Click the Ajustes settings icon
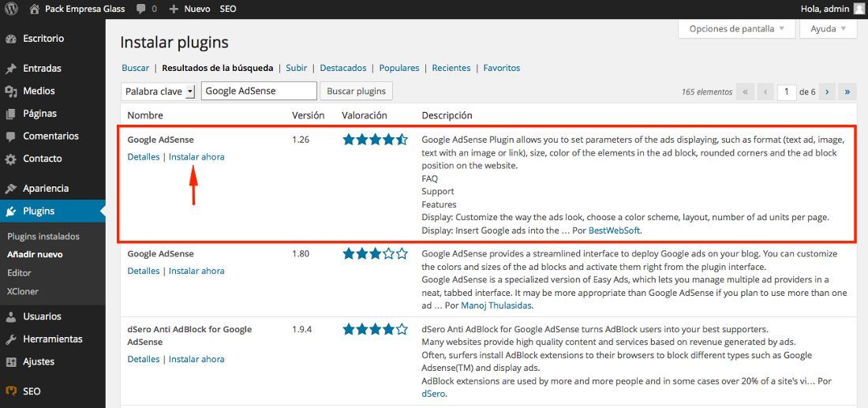This screenshot has height=408, width=868. (x=10, y=362)
